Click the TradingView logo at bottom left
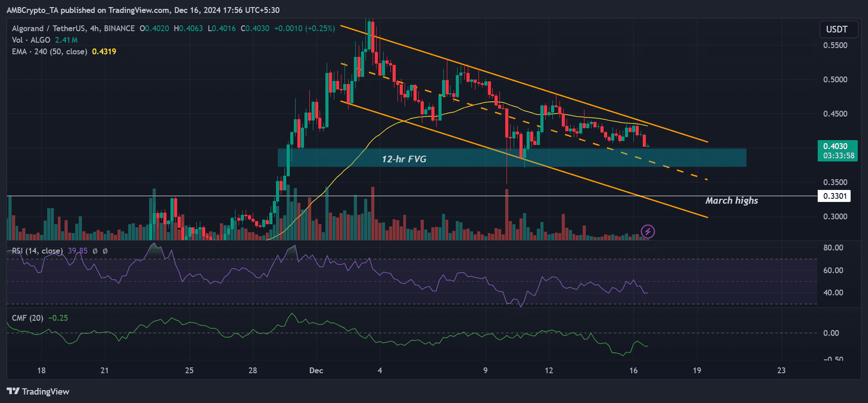The width and height of the screenshot is (868, 403). tap(38, 391)
